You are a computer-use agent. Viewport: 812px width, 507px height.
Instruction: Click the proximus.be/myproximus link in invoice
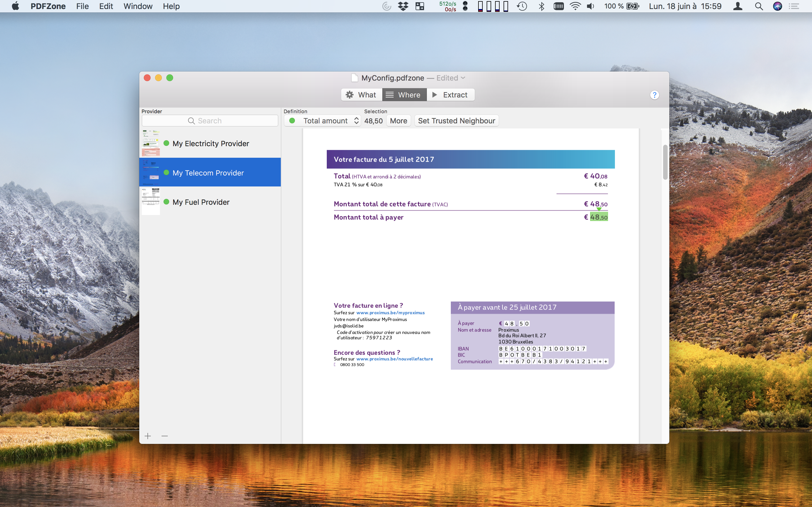pos(390,313)
